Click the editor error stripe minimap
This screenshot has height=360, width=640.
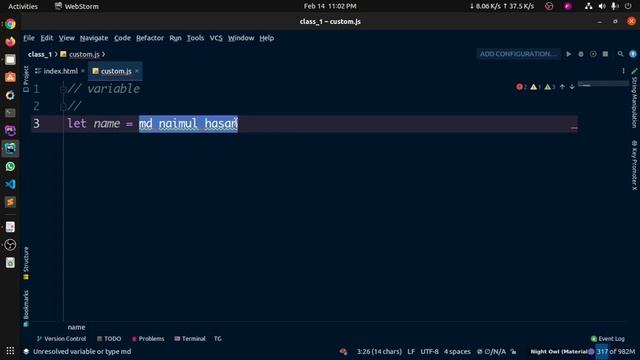pos(603,85)
